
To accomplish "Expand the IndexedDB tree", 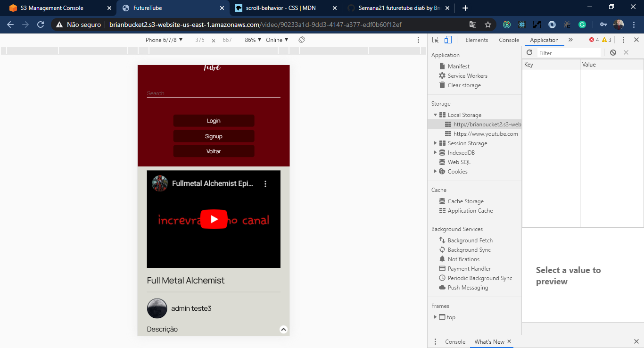I will 436,153.
